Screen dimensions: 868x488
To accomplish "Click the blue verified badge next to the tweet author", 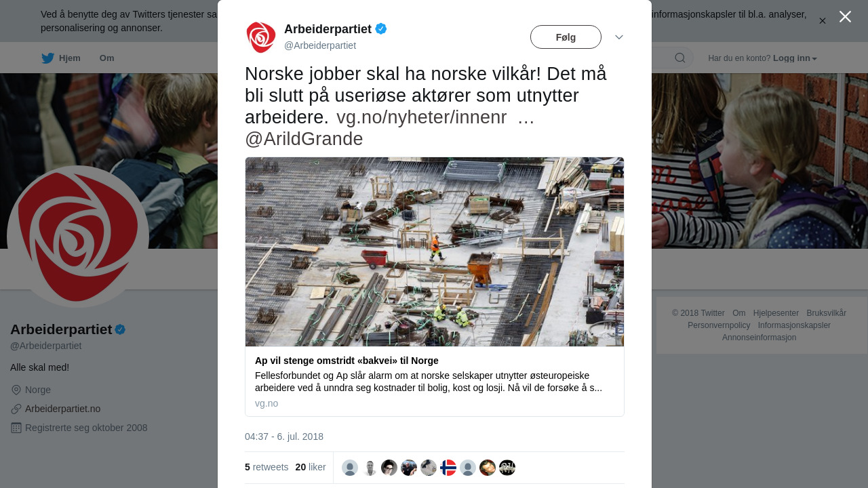I will tap(381, 28).
